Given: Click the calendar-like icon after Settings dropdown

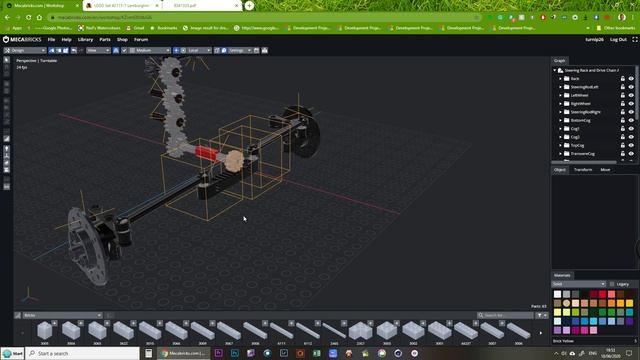Looking at the screenshot, I should click(x=256, y=50).
